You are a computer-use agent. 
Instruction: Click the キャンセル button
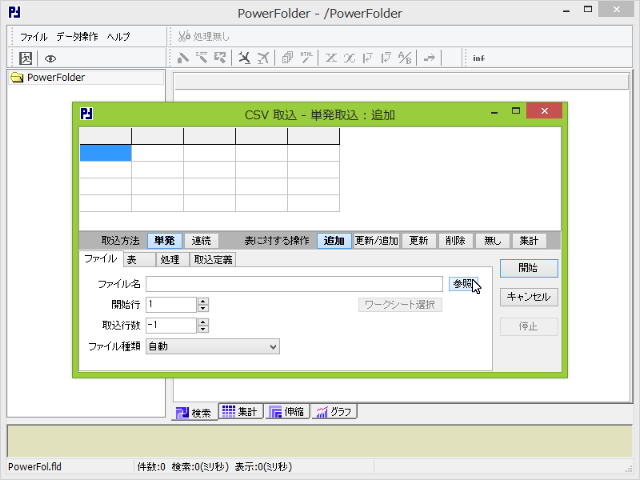pos(529,297)
